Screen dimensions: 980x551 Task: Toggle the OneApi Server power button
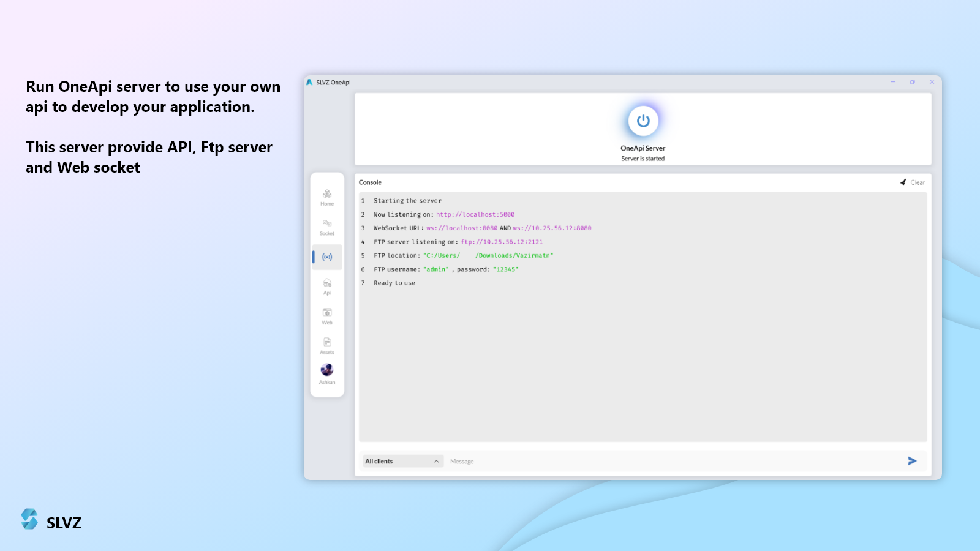[643, 121]
